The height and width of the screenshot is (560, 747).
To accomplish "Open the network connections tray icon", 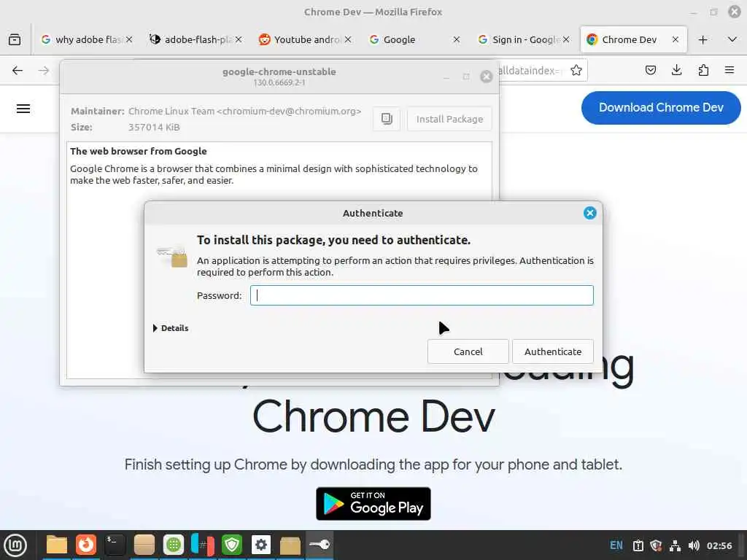I will (675, 545).
